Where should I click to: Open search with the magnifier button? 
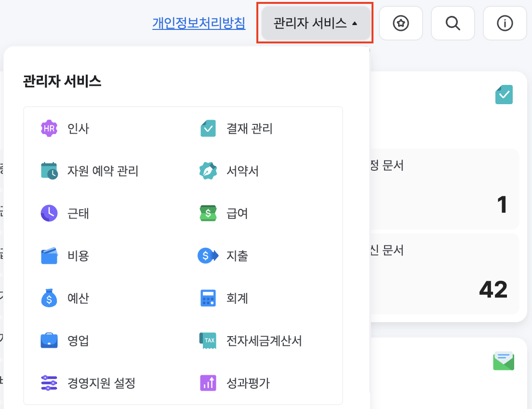(x=452, y=23)
